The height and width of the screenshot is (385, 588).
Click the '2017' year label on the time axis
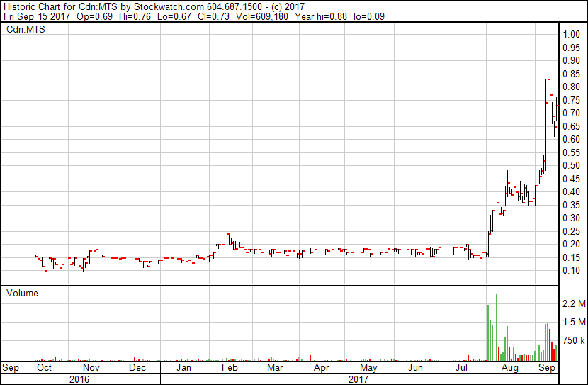pos(358,379)
